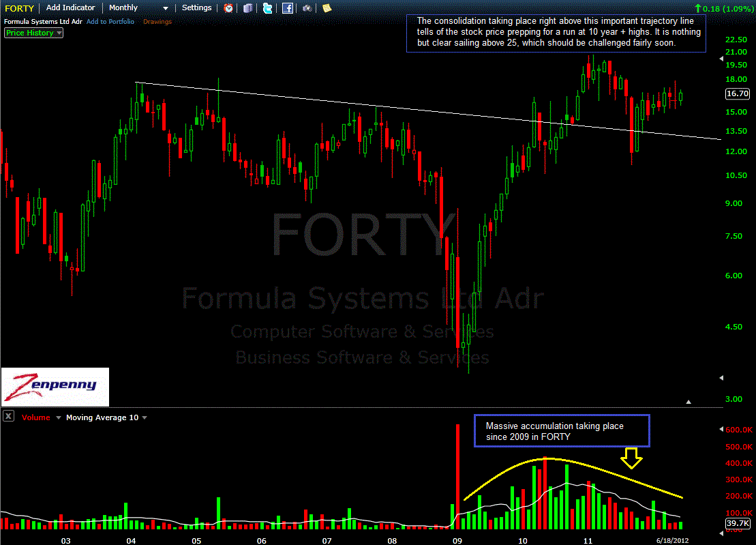Click the lower price-axis arrow marker
This screenshot has width=756, height=545.
point(721,378)
